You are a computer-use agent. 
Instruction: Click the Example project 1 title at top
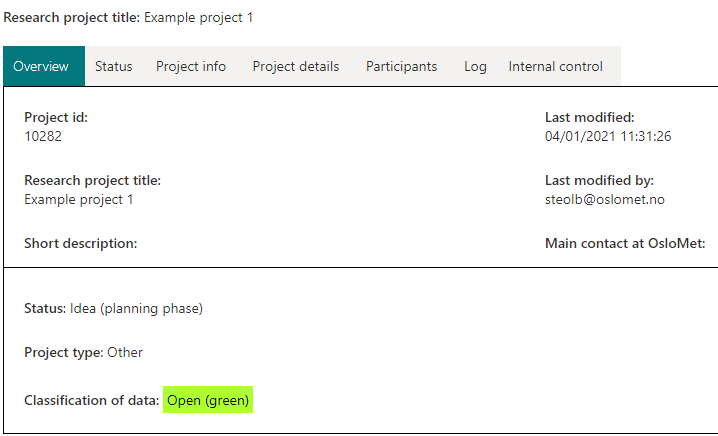point(198,17)
